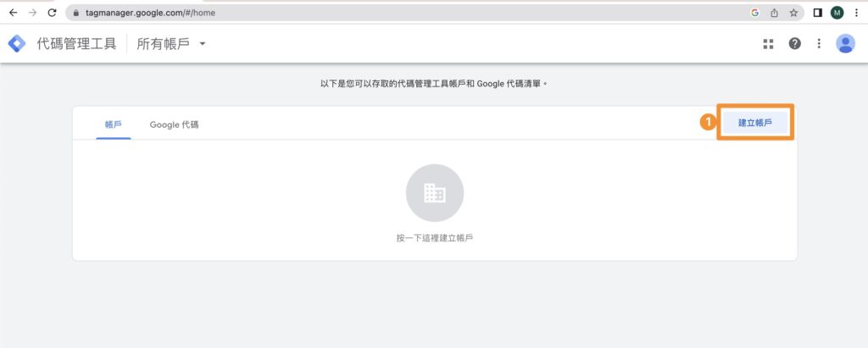Switch to the Google 代碼 tab
The width and height of the screenshot is (868, 348).
[175, 125]
